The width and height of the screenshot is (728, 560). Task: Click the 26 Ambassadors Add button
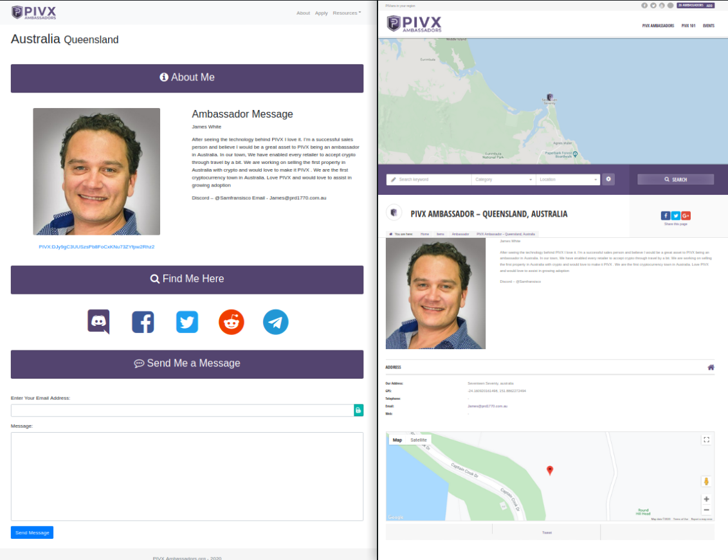coord(695,6)
